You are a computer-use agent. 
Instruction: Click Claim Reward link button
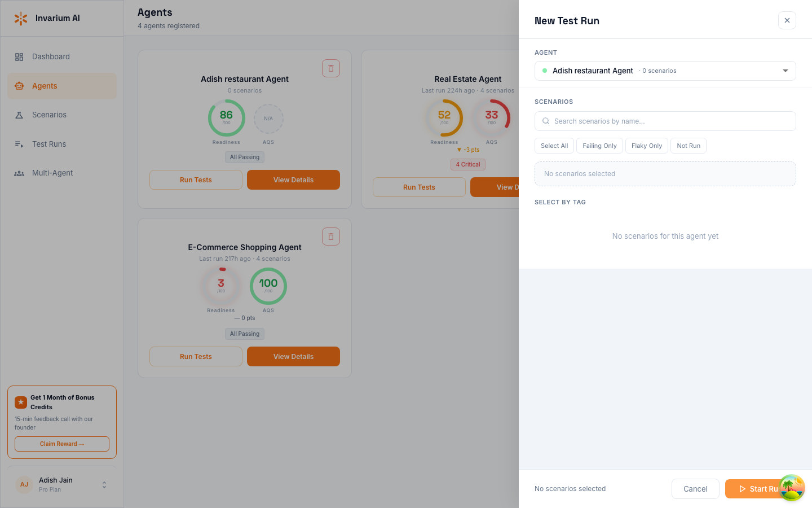(x=62, y=444)
